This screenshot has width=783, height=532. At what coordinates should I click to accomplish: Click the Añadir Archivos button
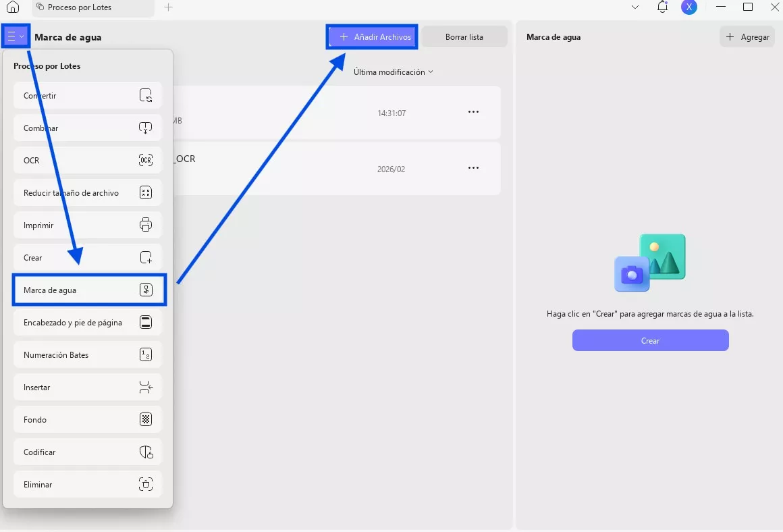(x=372, y=37)
